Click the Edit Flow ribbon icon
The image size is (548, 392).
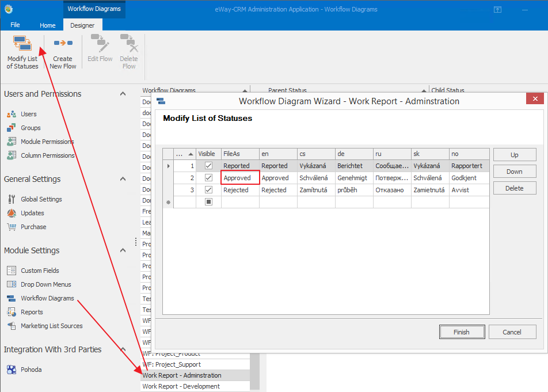tap(100, 43)
